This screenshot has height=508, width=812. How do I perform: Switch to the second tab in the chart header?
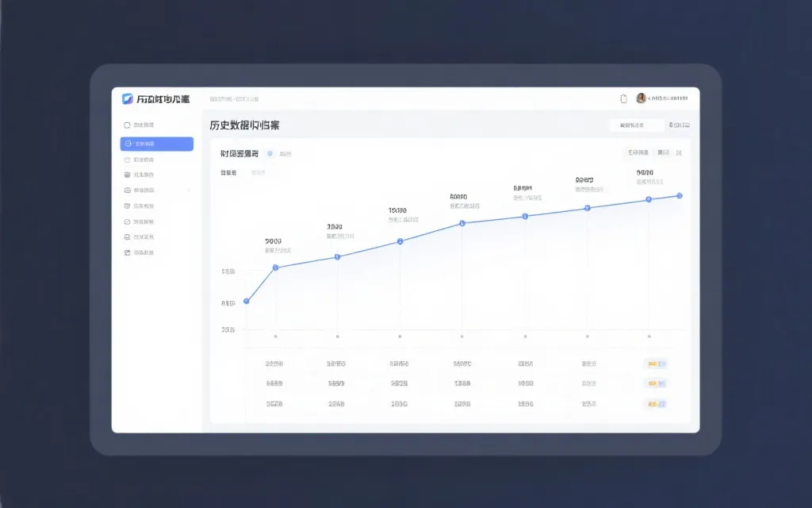click(665, 152)
